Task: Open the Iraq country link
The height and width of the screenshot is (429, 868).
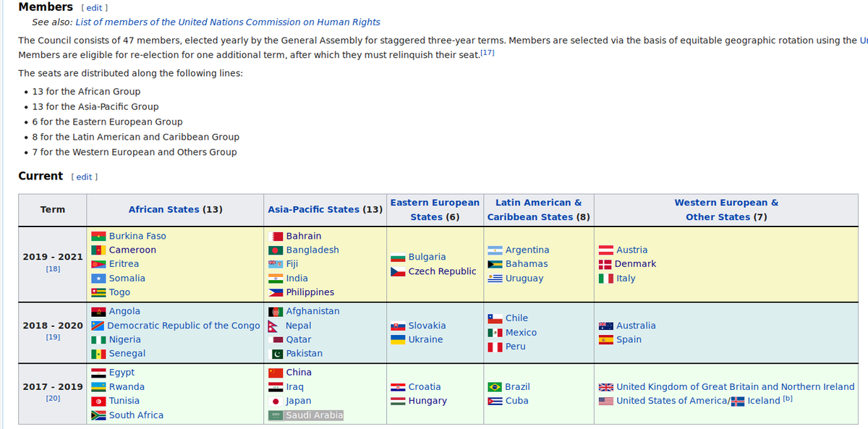Action: tap(295, 387)
